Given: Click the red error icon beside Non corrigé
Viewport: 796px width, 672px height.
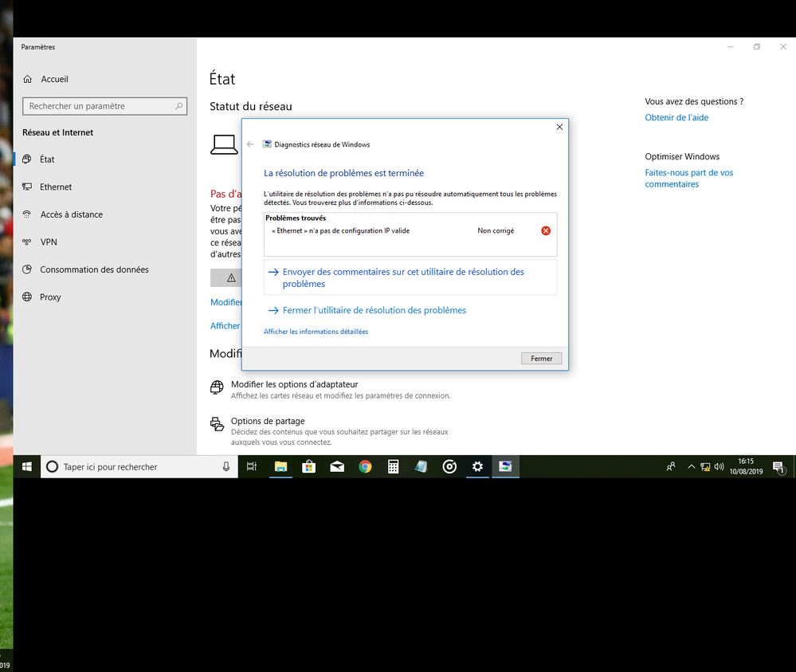Looking at the screenshot, I should (x=546, y=230).
